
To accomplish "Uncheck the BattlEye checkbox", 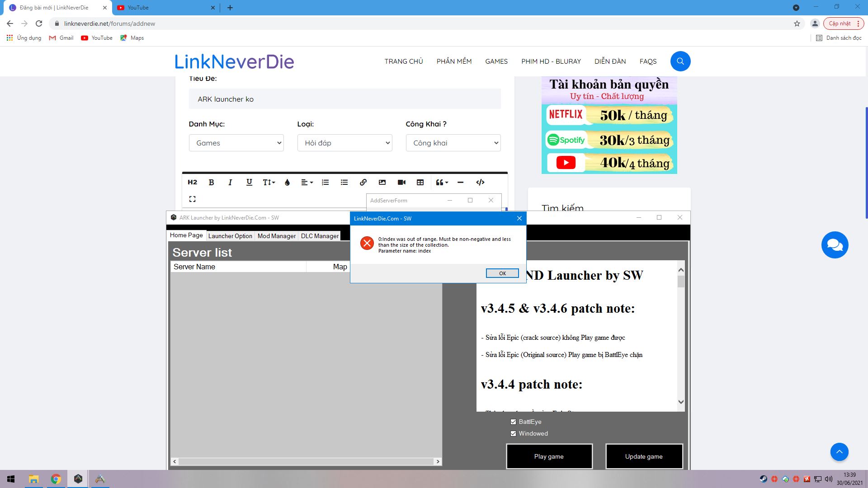I will (x=513, y=422).
